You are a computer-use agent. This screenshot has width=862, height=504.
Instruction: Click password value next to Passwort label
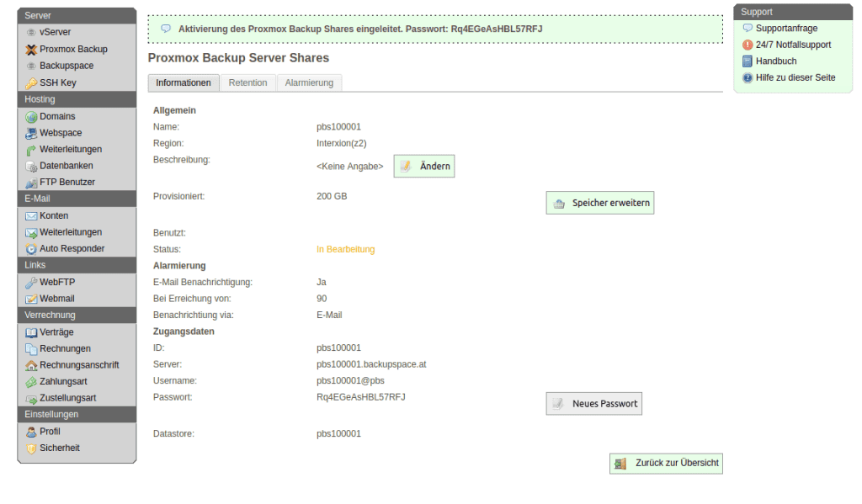(360, 397)
